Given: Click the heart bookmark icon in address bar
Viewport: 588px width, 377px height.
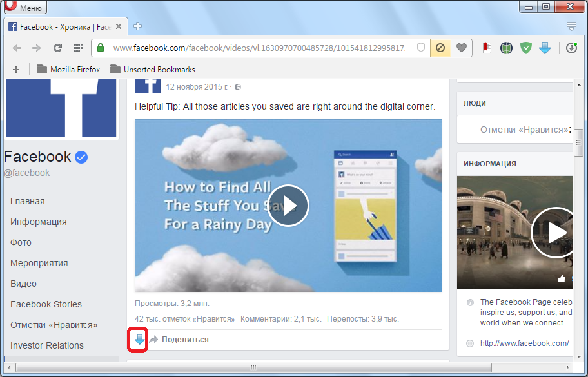Looking at the screenshot, I should tap(461, 48).
